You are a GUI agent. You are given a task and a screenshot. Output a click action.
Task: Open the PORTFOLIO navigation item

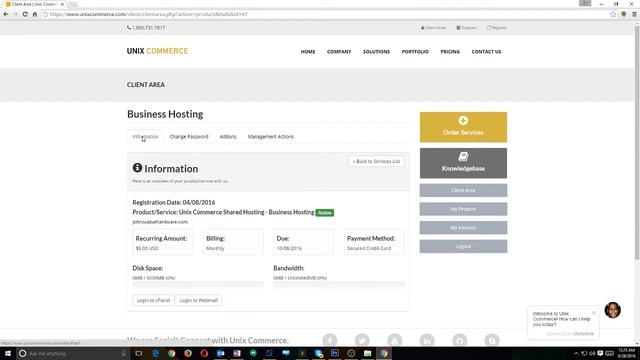click(415, 52)
